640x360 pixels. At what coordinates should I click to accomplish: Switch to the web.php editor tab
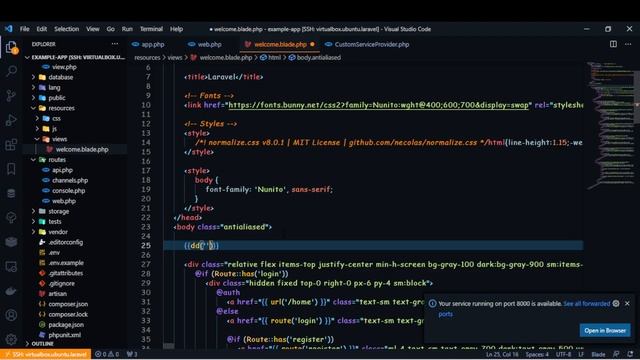[209, 44]
